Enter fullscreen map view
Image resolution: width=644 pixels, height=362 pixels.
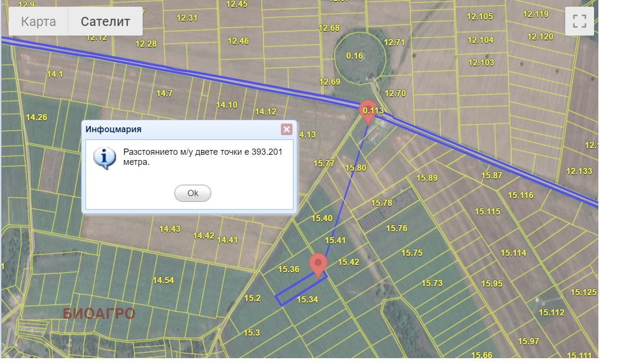(x=579, y=21)
